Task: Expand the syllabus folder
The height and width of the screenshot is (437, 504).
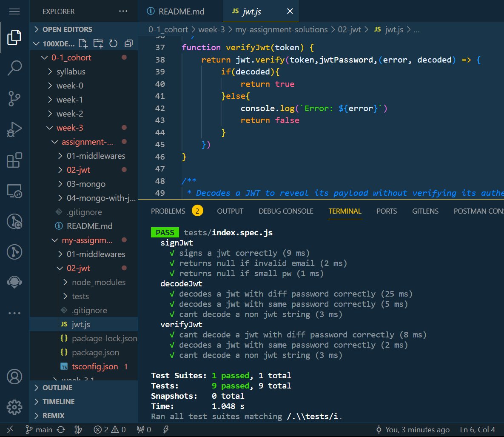Action: point(84,71)
